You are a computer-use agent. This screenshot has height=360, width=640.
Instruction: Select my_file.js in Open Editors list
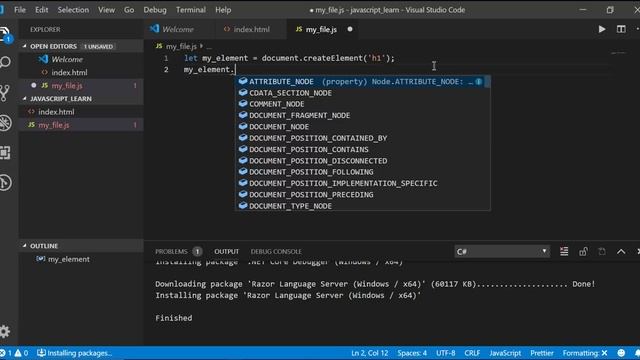click(82, 85)
